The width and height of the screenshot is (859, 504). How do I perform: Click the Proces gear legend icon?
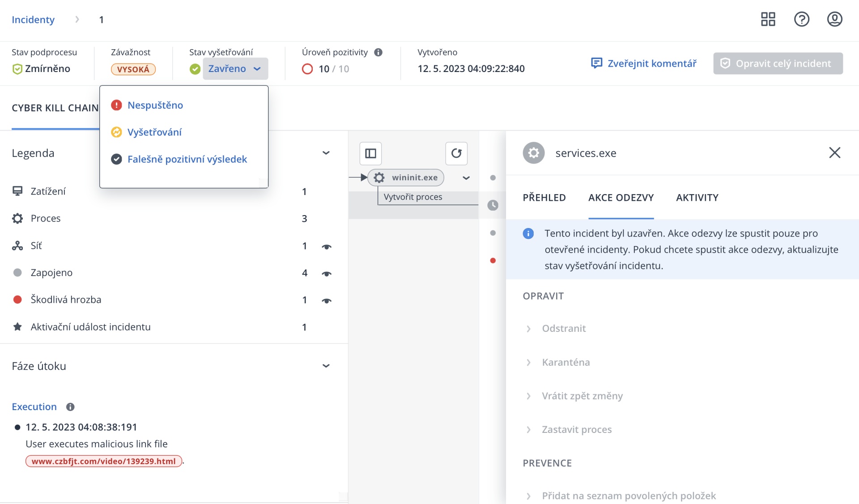[x=17, y=218]
